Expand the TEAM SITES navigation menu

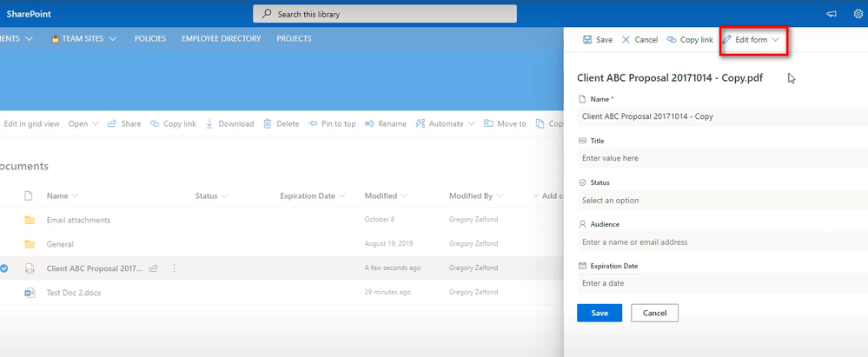point(83,39)
